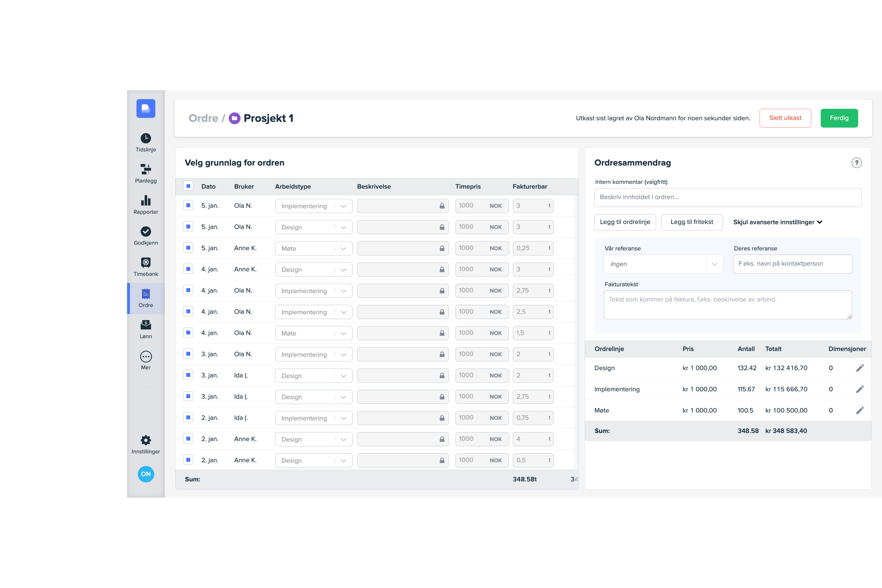Collapse Skjul avanserte innstillinger
Screen dimensions: 882x588
(x=778, y=222)
